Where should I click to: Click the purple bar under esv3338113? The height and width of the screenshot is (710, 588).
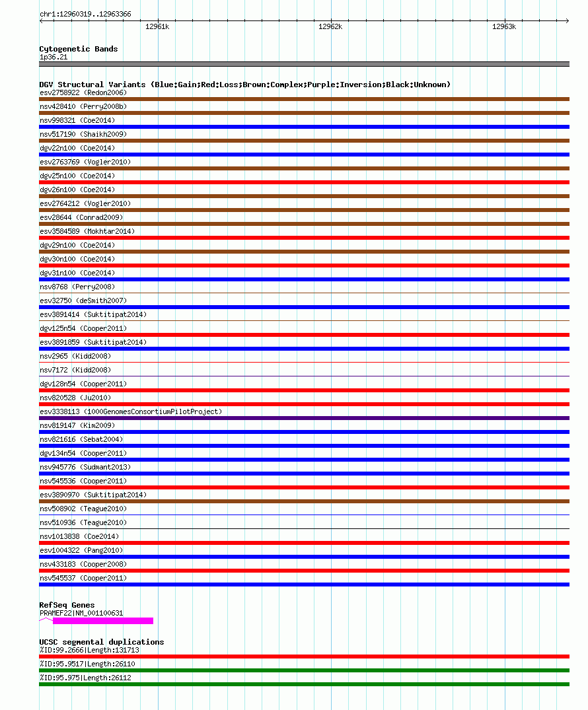coord(304,418)
